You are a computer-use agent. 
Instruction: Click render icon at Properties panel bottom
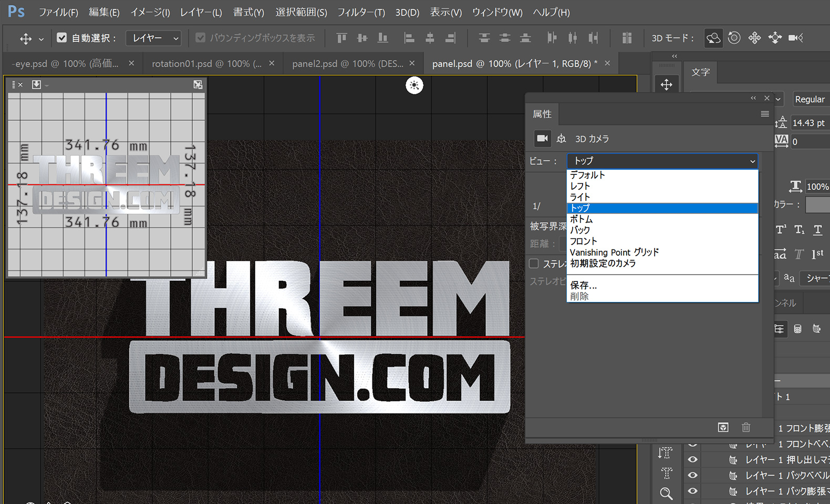pyautogui.click(x=723, y=427)
